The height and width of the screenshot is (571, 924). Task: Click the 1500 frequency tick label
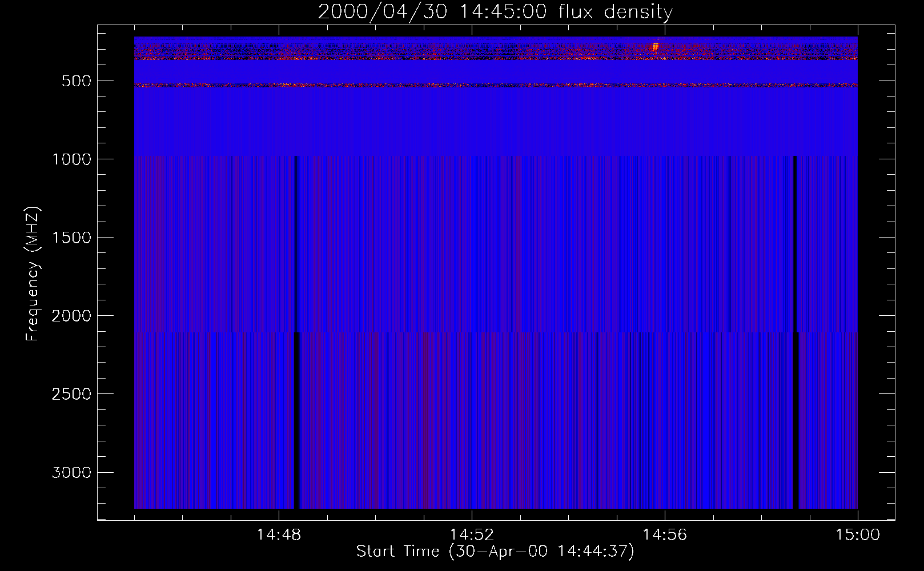click(x=71, y=238)
